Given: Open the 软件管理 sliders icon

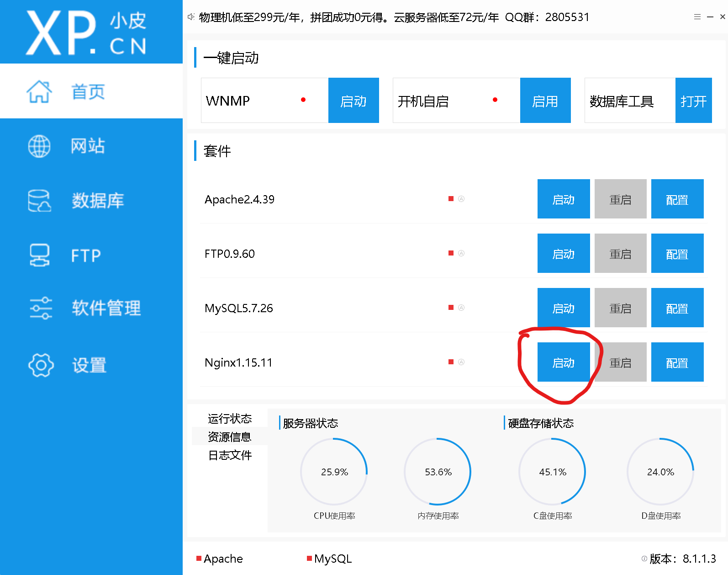Looking at the screenshot, I should [41, 308].
